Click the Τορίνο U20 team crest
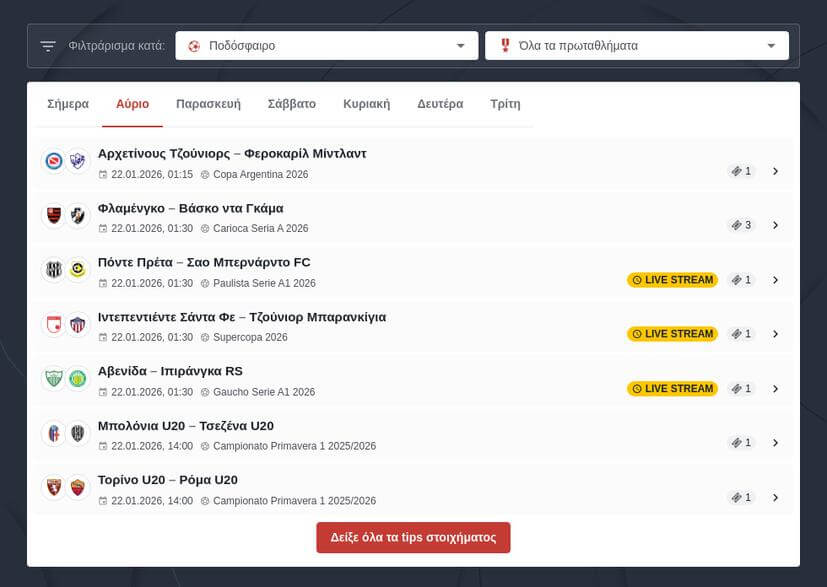The width and height of the screenshot is (827, 587). tap(54, 487)
